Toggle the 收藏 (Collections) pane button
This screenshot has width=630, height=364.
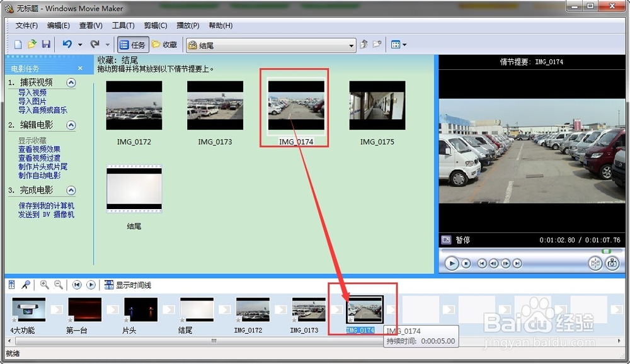pos(164,45)
